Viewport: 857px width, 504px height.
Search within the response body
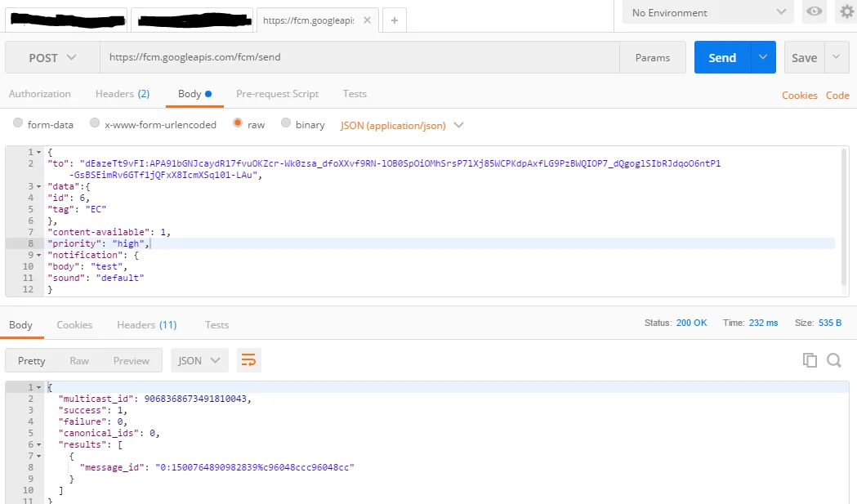coord(833,360)
